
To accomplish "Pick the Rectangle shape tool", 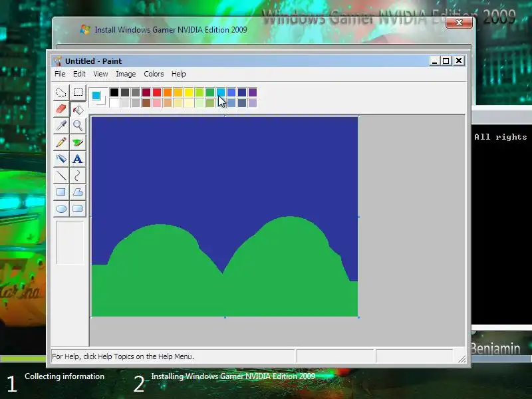I will (61, 192).
